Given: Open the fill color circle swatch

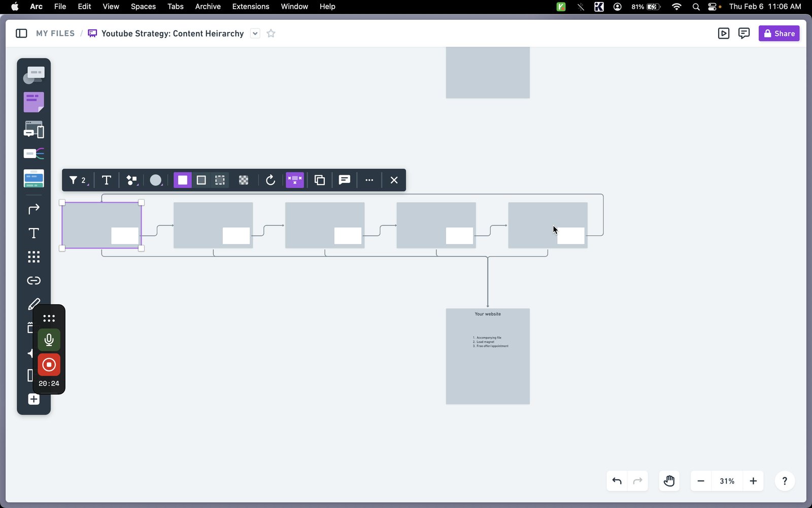Looking at the screenshot, I should pyautogui.click(x=156, y=180).
